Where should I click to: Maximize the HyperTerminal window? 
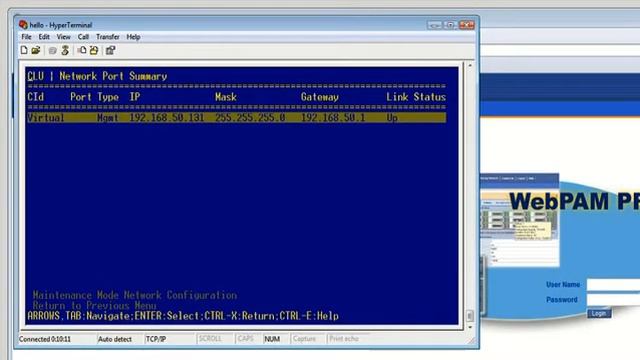[x=450, y=25]
